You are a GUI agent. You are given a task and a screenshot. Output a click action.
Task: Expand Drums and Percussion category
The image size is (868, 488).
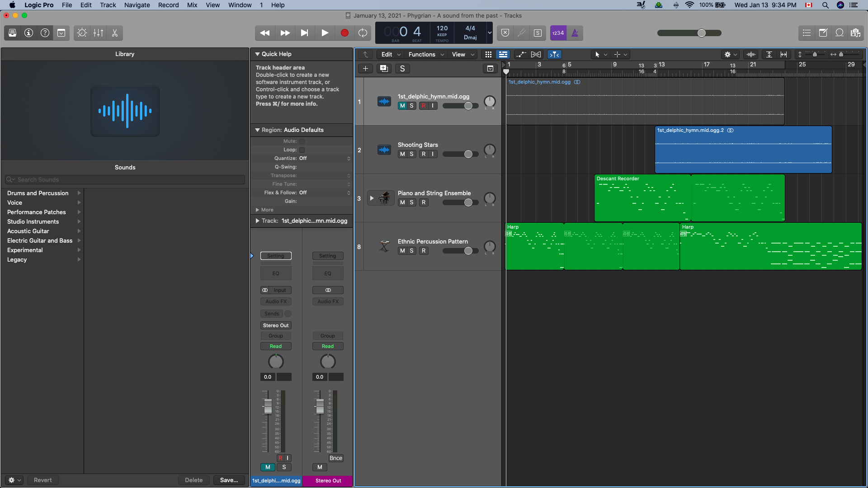point(79,193)
